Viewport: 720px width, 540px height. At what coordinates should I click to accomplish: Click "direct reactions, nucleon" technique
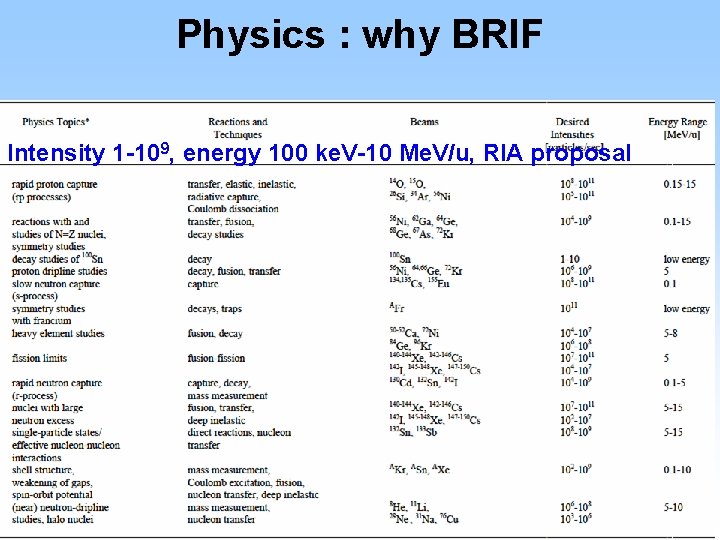(239, 433)
